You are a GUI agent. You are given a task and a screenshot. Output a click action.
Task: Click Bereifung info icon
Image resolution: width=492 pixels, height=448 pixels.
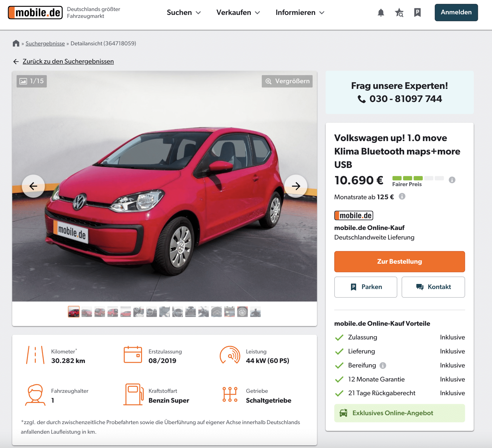pos(383,365)
